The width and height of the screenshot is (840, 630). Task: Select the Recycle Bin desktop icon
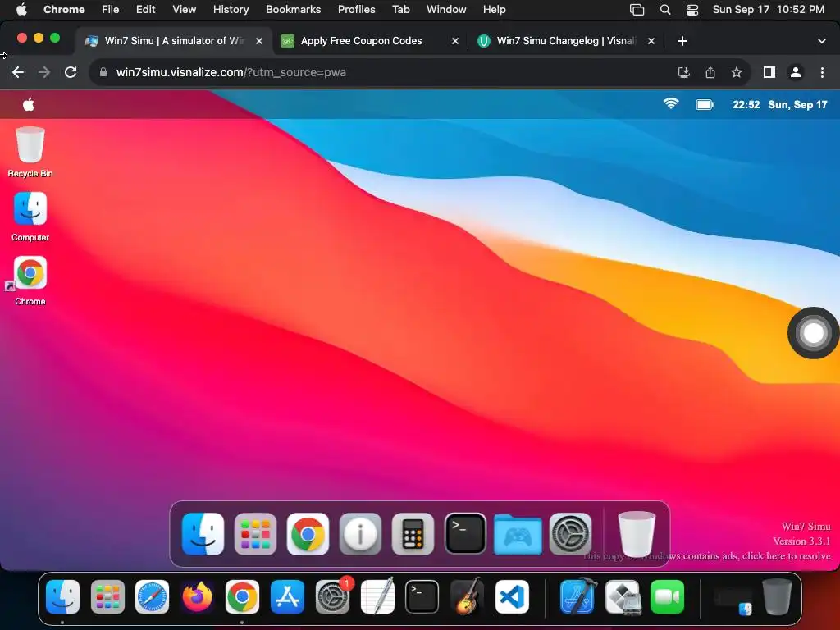point(30,152)
